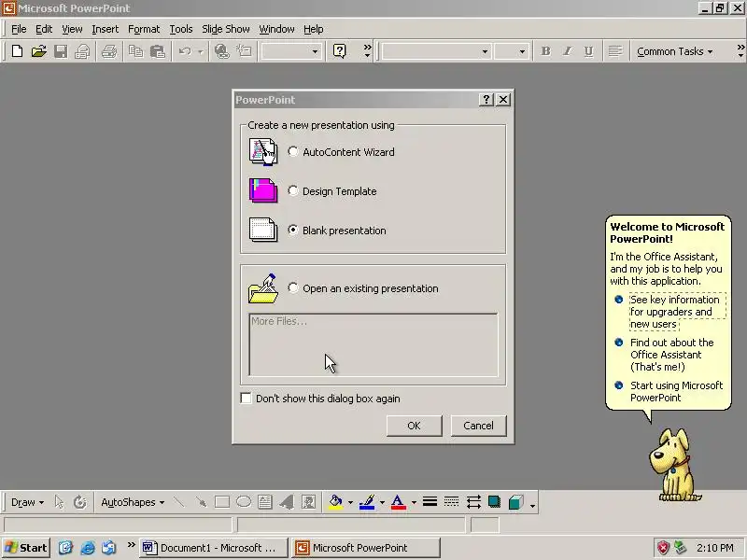This screenshot has width=747, height=560.
Task: Click the OK button in dialog
Action: click(414, 426)
